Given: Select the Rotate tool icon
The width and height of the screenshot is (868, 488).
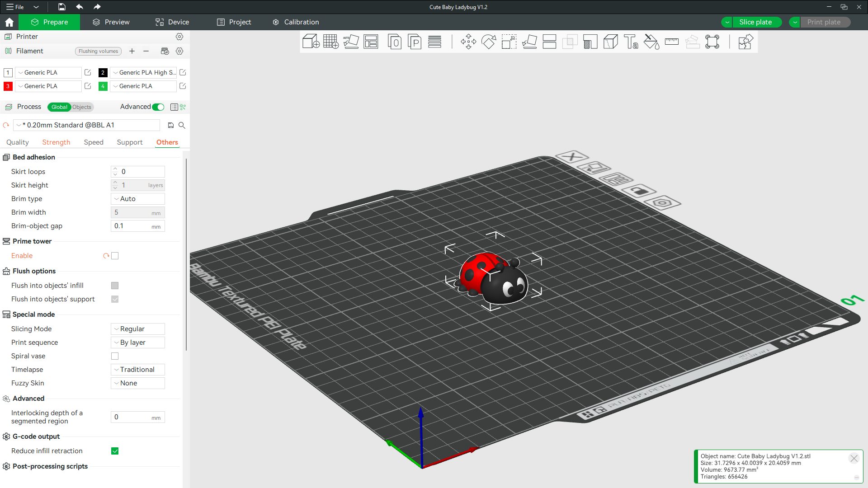Looking at the screenshot, I should coord(489,42).
